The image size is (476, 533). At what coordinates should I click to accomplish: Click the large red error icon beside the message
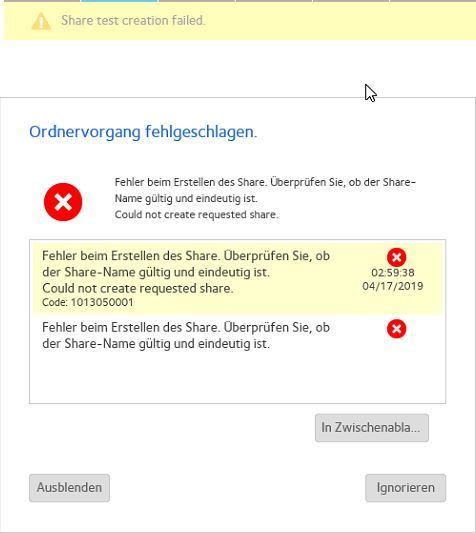click(63, 202)
